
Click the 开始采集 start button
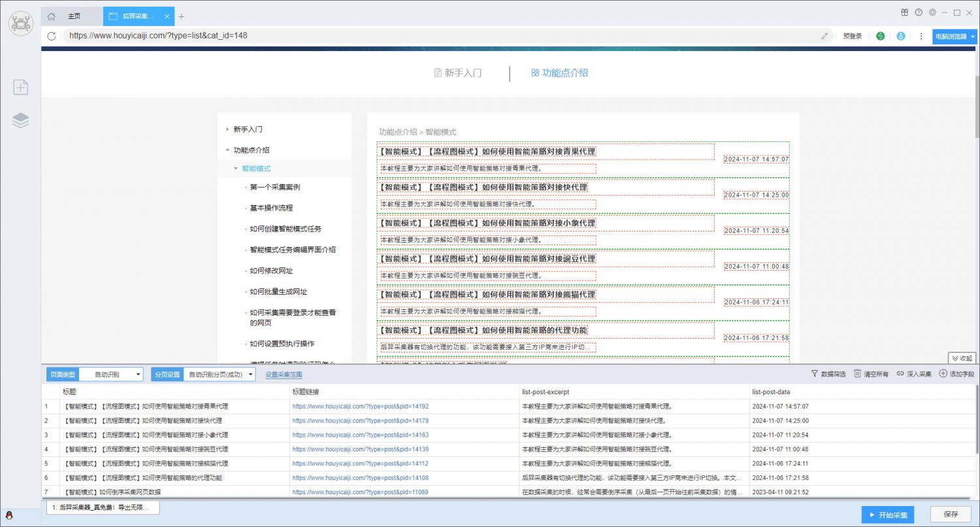coord(887,515)
